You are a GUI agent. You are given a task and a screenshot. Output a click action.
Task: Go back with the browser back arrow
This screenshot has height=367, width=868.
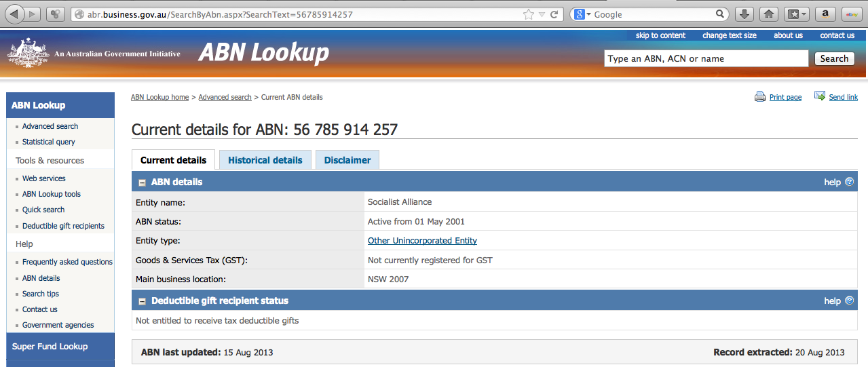coord(14,14)
